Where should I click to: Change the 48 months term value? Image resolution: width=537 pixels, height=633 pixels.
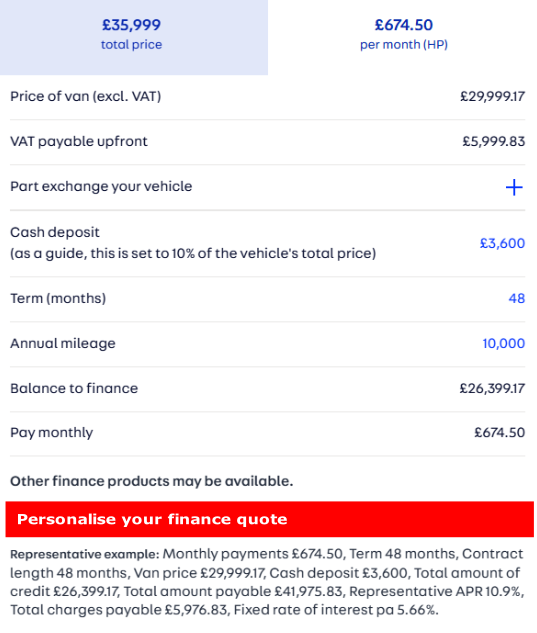(516, 298)
